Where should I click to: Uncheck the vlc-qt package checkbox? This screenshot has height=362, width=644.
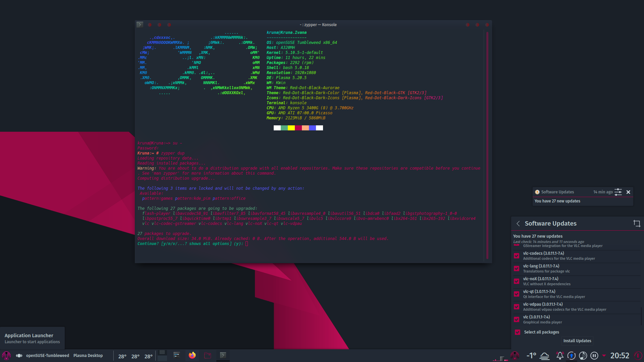click(517, 294)
